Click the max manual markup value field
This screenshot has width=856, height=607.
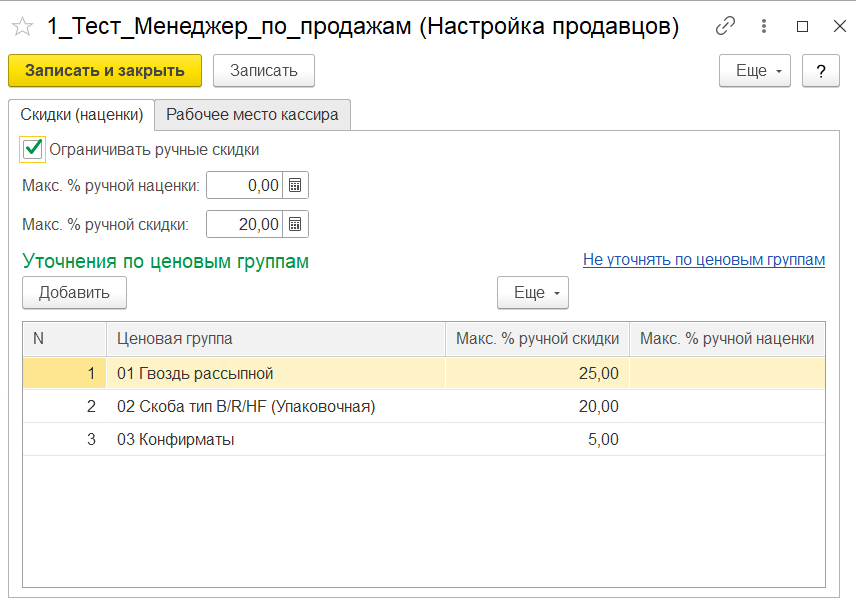(x=245, y=186)
